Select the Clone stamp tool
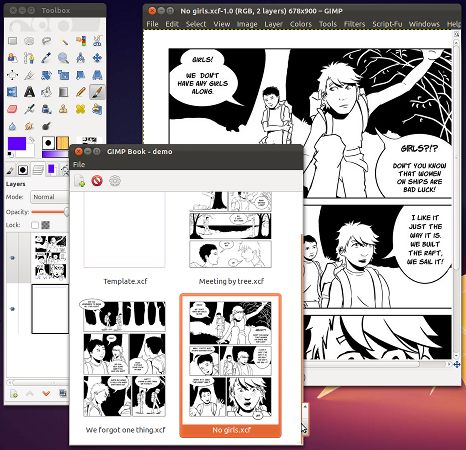466x450 pixels. [63, 109]
